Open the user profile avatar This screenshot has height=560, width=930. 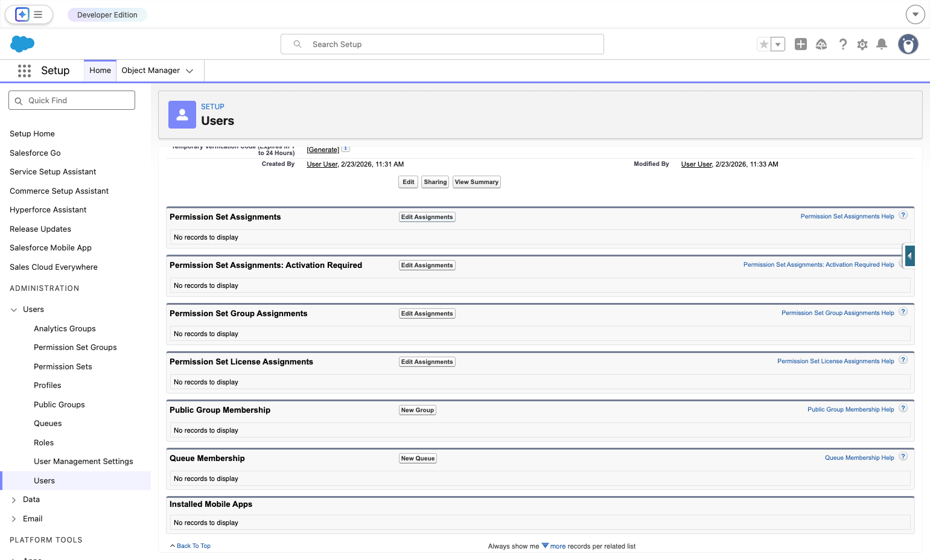click(908, 44)
